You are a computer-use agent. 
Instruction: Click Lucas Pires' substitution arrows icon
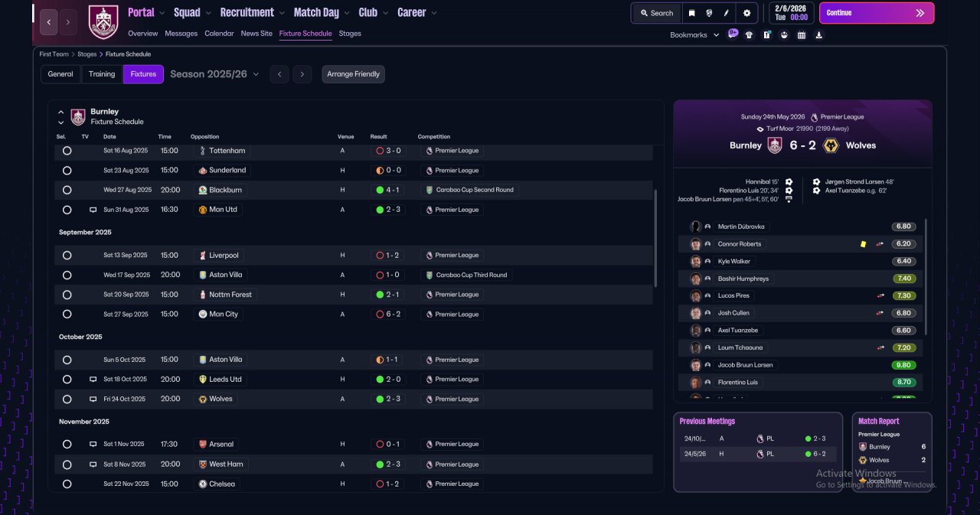[x=880, y=295]
